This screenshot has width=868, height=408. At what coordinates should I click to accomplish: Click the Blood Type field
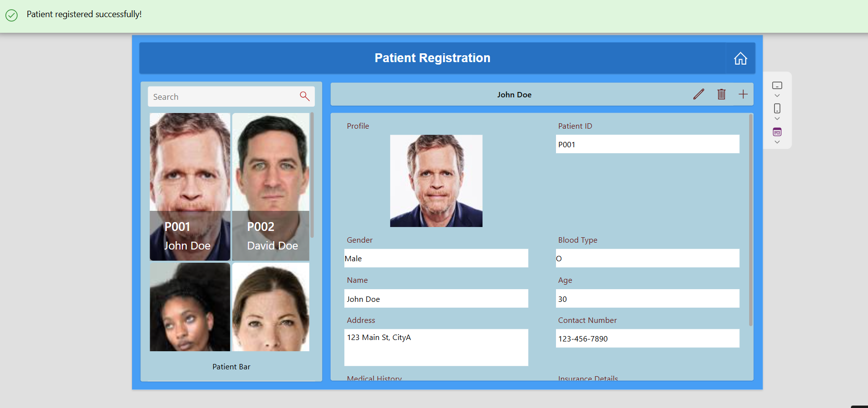point(647,258)
